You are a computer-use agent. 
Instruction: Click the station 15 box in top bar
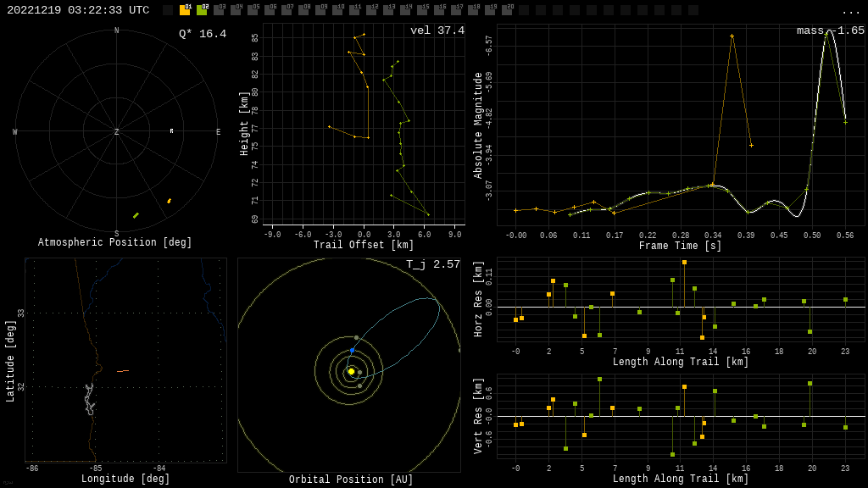click(422, 10)
